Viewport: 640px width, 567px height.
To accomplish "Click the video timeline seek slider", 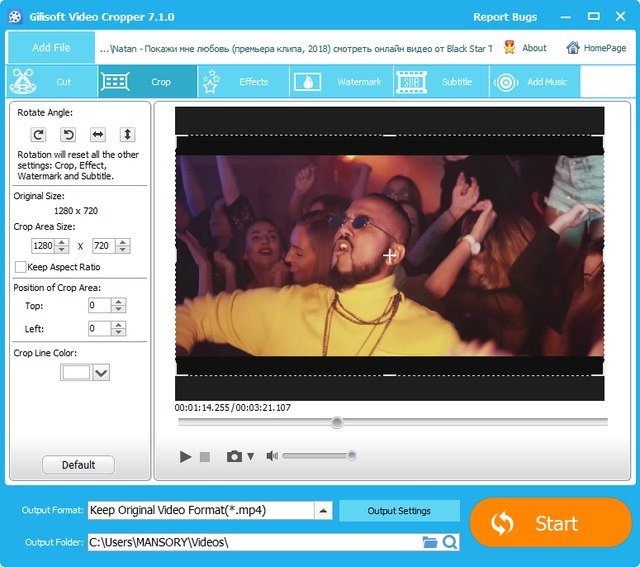I will pos(392,423).
